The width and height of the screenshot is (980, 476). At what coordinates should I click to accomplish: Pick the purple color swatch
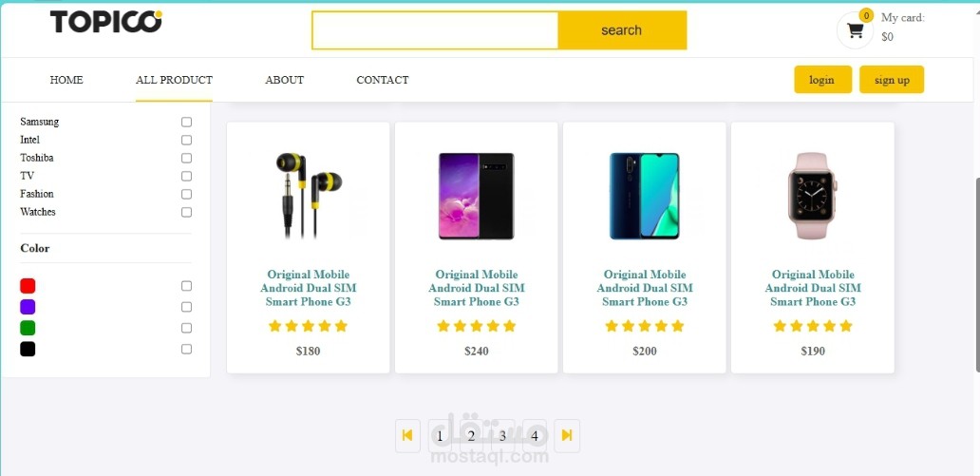[28, 307]
